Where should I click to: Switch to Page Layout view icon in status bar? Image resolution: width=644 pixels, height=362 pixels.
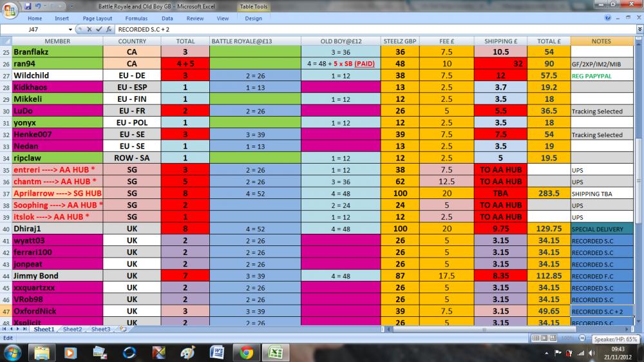544,338
